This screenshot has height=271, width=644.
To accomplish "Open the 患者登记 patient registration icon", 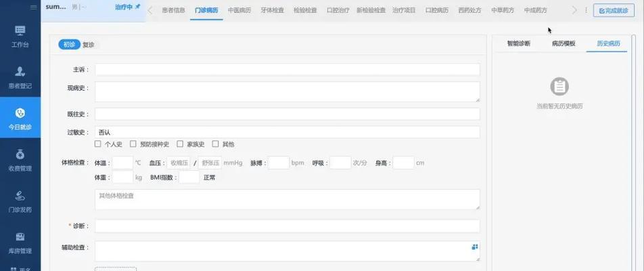I will pos(20,72).
